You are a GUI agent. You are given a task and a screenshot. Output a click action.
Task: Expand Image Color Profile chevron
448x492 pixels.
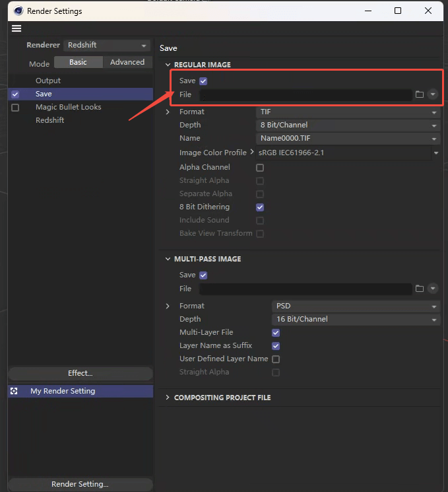tap(252, 152)
